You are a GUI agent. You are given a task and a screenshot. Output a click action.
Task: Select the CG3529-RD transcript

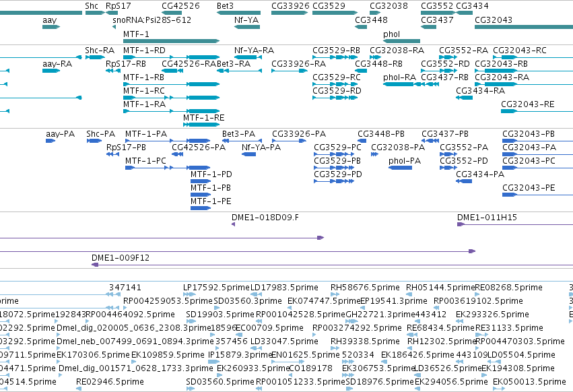(335, 98)
